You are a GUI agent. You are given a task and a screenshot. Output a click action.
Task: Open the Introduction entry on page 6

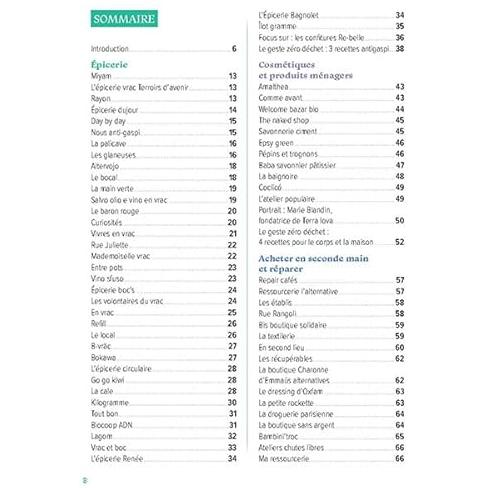(164, 49)
